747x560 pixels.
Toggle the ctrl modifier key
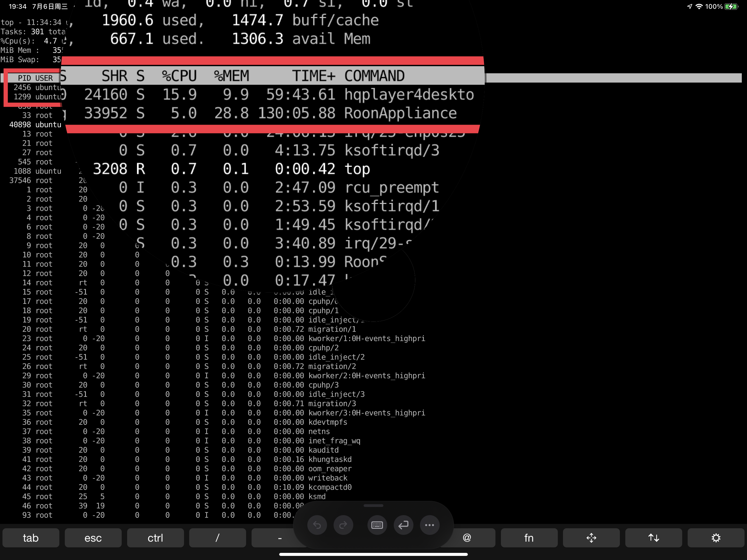[x=155, y=538]
